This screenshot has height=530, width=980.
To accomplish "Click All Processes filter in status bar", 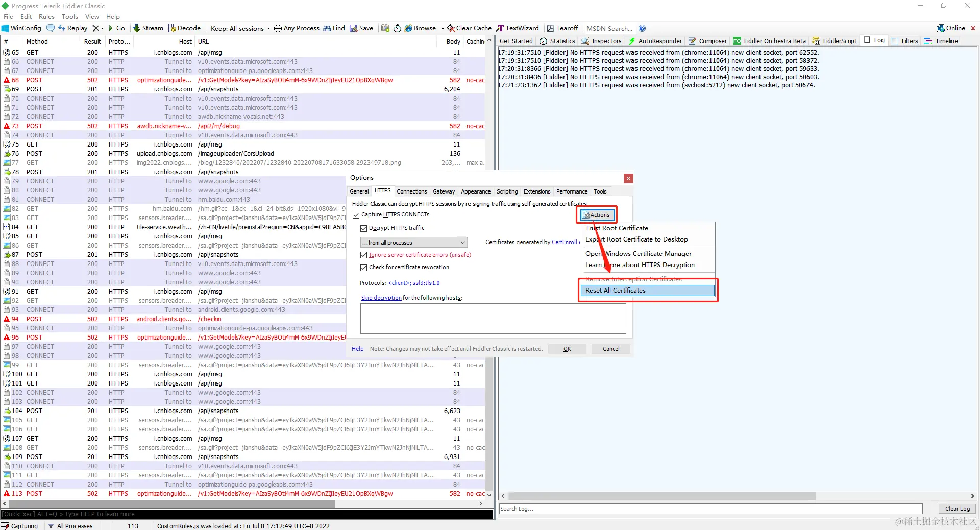I will click(x=70, y=526).
